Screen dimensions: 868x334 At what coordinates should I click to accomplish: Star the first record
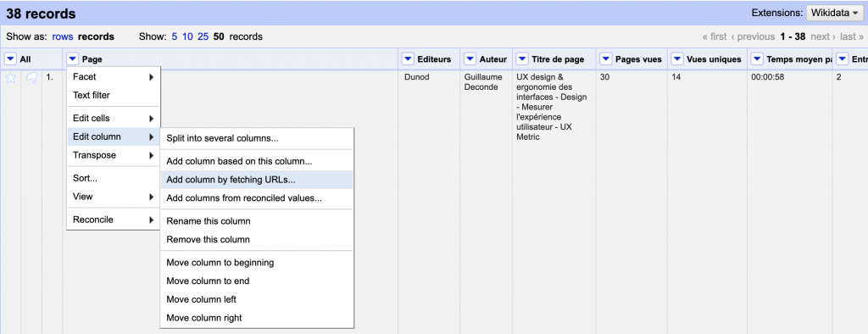[10, 79]
